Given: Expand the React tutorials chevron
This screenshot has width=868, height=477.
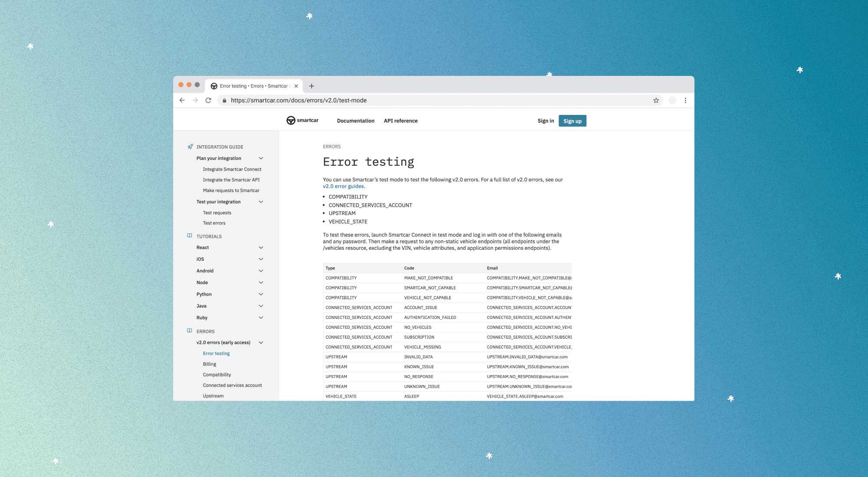Looking at the screenshot, I should pyautogui.click(x=261, y=248).
